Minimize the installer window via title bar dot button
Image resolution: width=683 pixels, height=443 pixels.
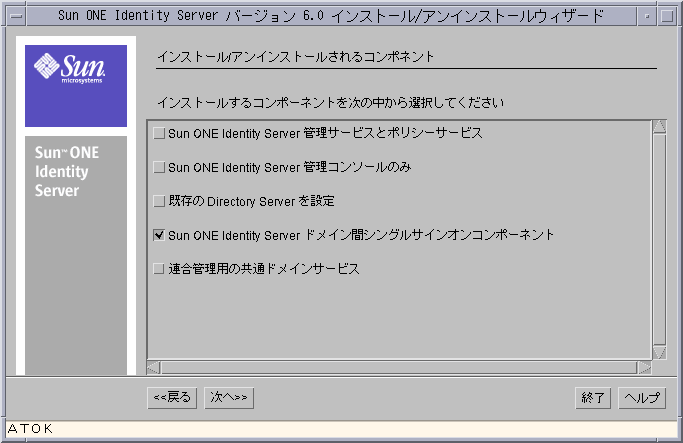point(647,17)
